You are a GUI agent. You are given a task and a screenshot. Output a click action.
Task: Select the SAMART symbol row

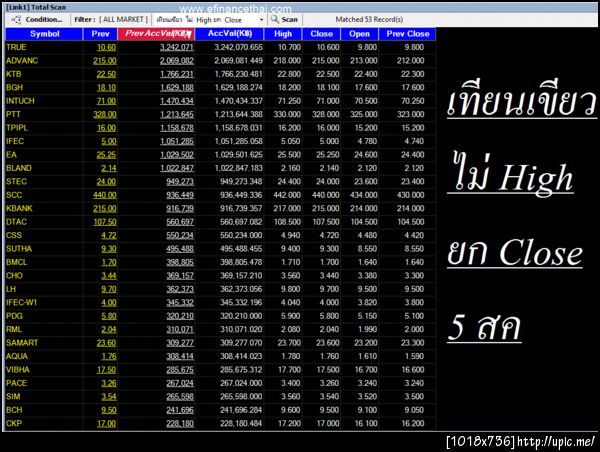point(220,343)
